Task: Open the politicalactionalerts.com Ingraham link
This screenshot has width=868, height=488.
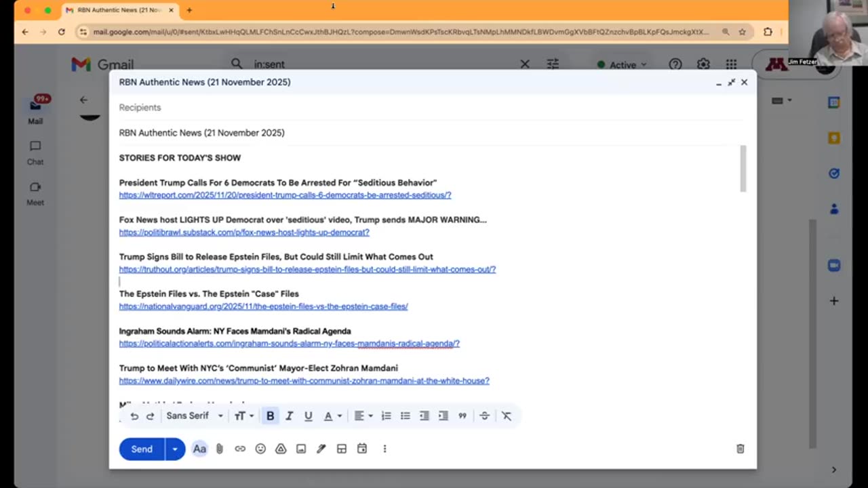Action: point(290,344)
